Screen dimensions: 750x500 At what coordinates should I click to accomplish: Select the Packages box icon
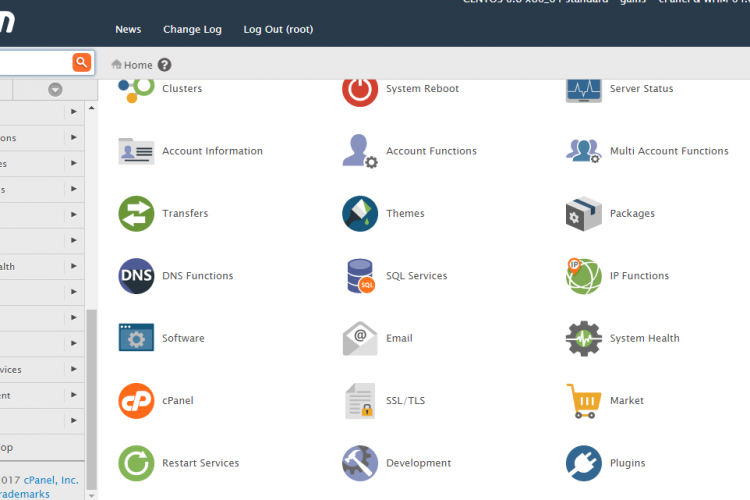pos(584,213)
